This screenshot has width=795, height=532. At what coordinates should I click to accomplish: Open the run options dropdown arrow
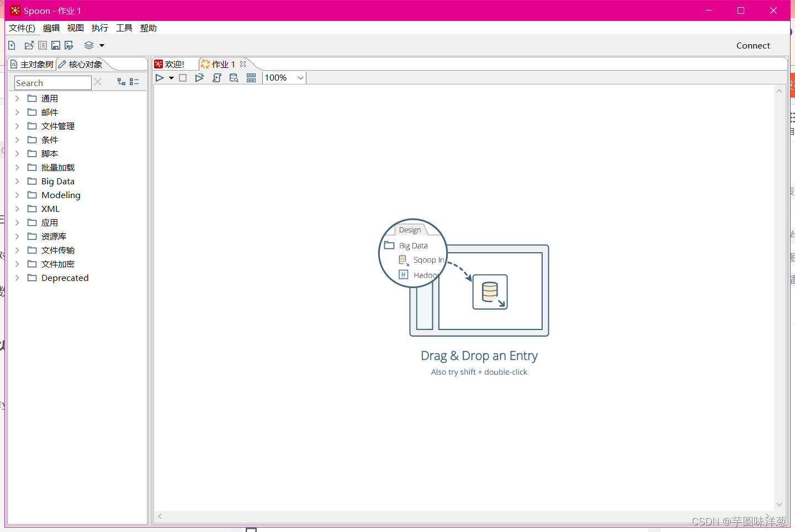(172, 78)
